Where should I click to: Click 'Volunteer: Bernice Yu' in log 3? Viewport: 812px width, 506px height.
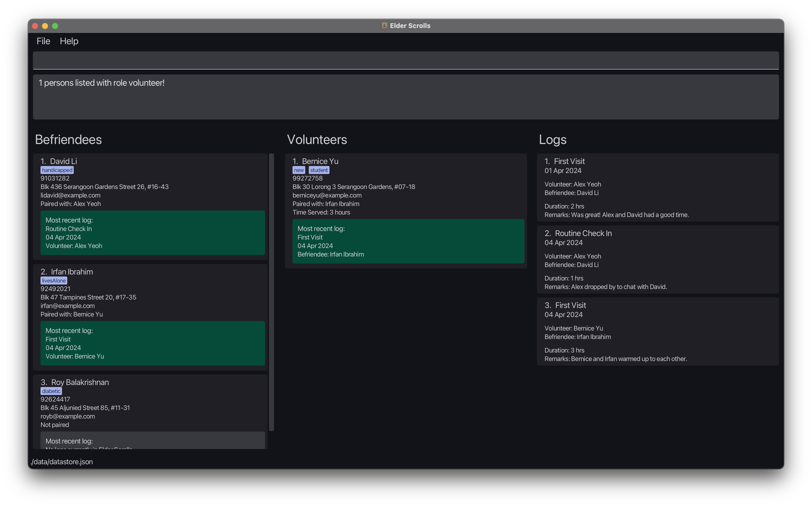[574, 328]
